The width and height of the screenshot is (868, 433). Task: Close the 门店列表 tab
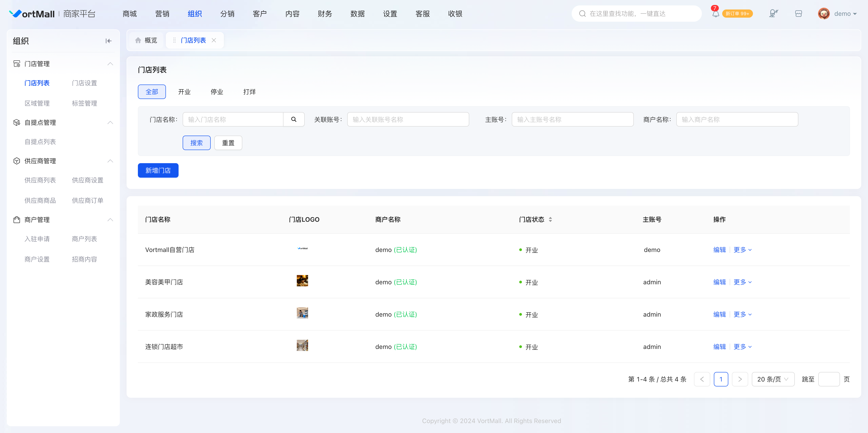(x=214, y=40)
